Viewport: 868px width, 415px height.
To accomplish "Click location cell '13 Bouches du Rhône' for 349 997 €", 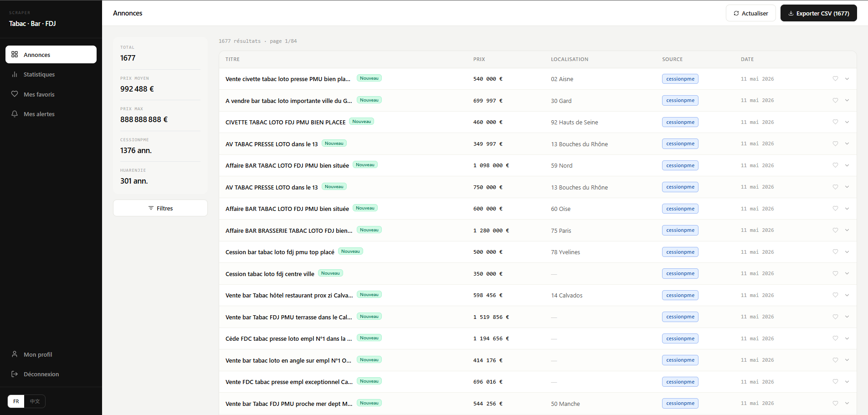I will (x=580, y=144).
